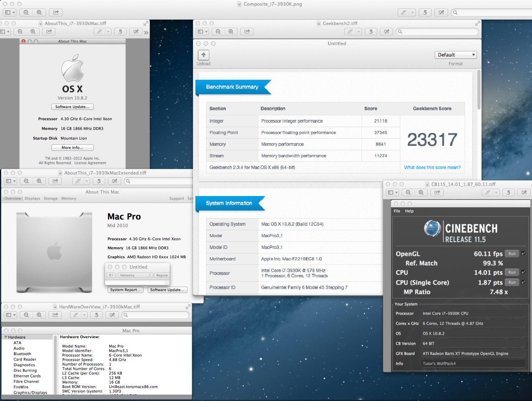This screenshot has width=532, height=401.
Task: Toggle the CPU (Single Core) test checkbox
Action: pyautogui.click(x=523, y=282)
